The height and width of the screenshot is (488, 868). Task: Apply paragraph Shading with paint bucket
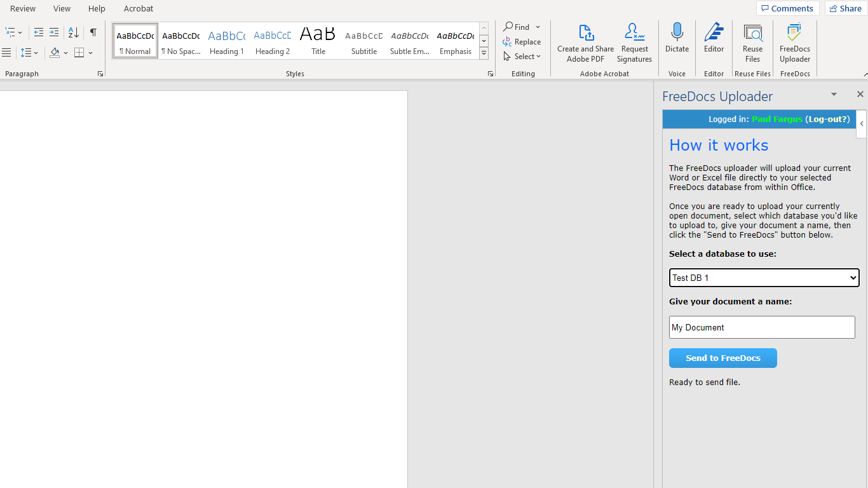coord(55,53)
